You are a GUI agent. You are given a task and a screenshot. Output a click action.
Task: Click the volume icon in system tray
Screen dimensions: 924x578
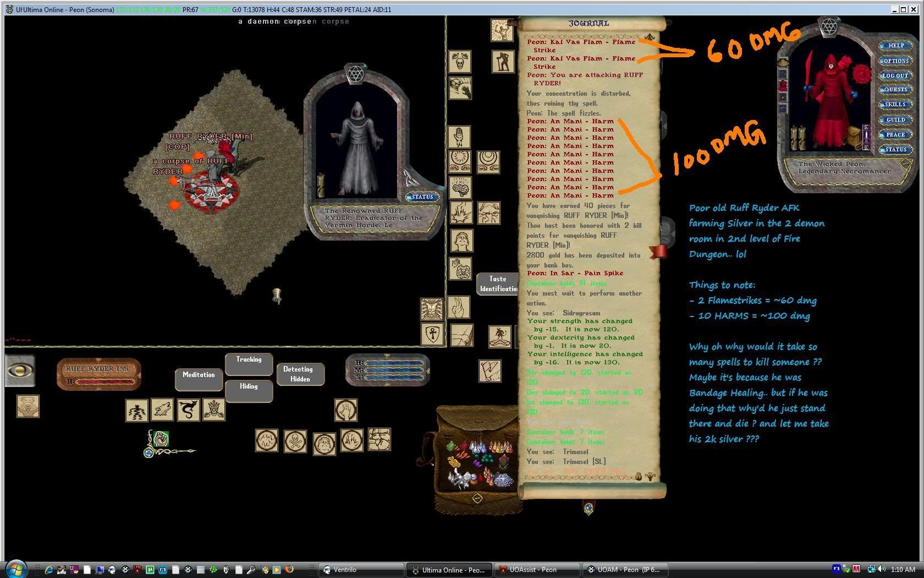coord(882,569)
